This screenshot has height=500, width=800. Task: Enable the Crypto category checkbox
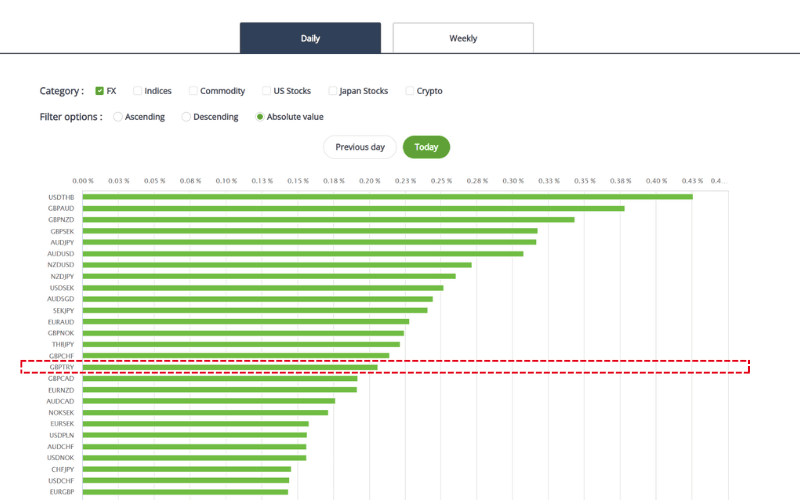point(410,91)
